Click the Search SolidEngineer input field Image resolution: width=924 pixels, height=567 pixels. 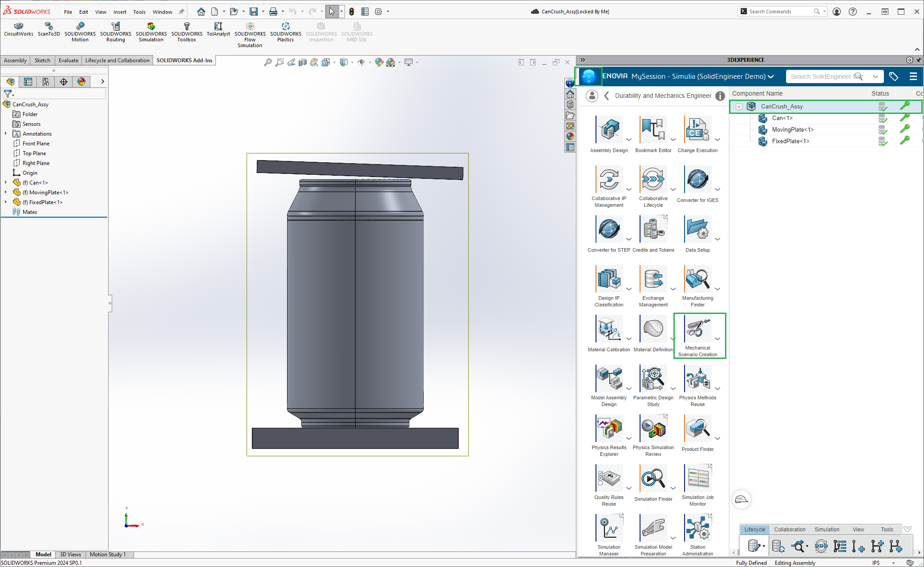tap(821, 76)
